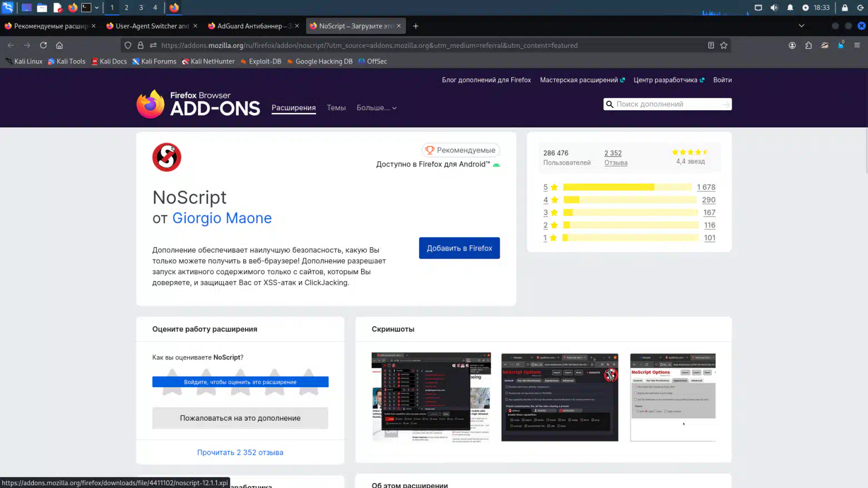Open the Giorgio Maone author link
The width and height of the screenshot is (868, 488).
pos(222,218)
